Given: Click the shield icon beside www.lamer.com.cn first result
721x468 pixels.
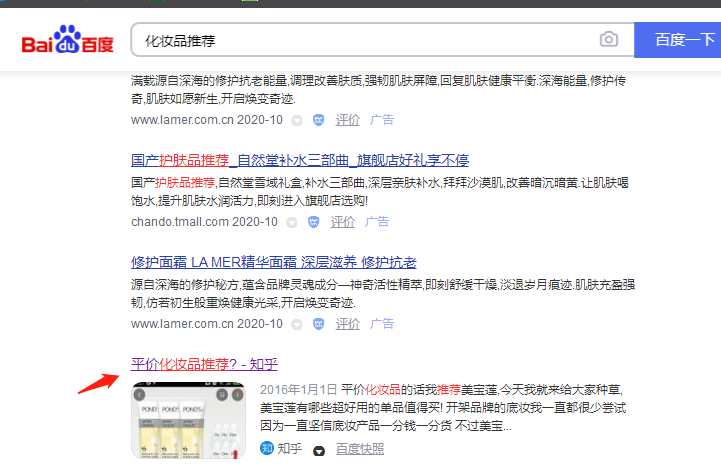Looking at the screenshot, I should tap(318, 119).
